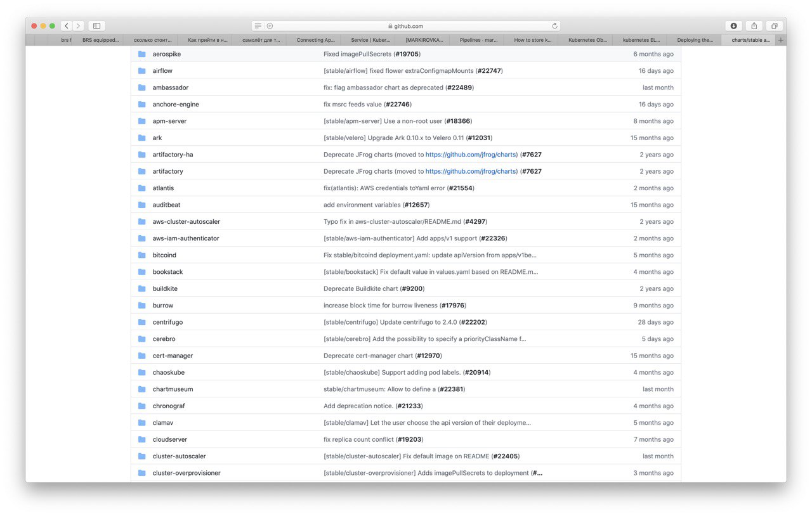Click the folder icon next to ambassador
812x516 pixels.
[141, 87]
